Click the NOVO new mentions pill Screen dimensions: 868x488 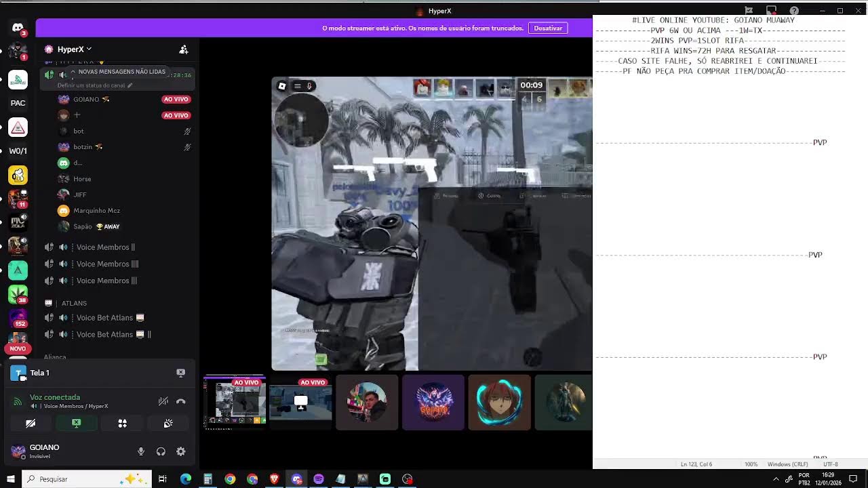point(18,348)
